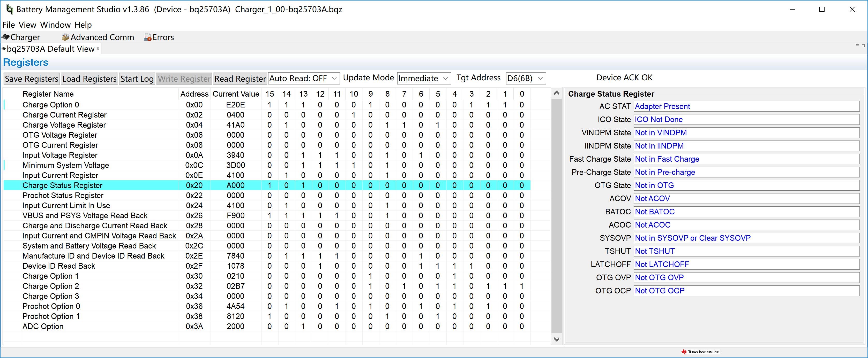868x358 pixels.
Task: Click Start Log button
Action: point(137,79)
